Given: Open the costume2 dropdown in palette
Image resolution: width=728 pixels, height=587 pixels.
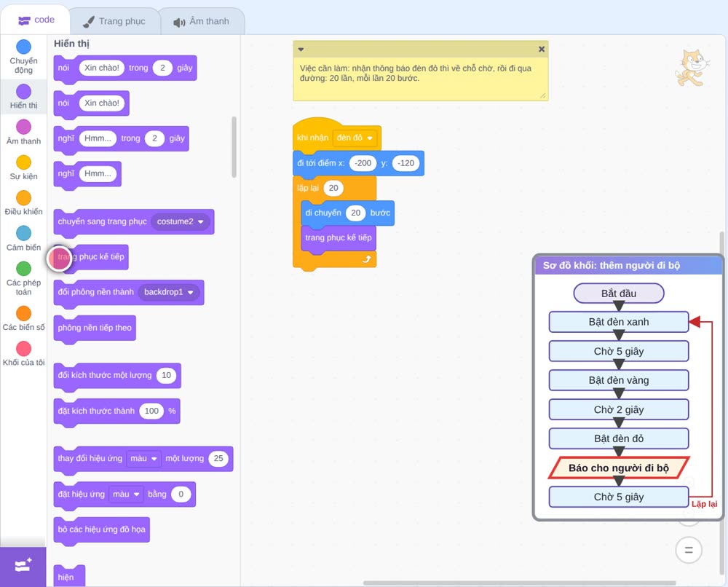Looking at the screenshot, I should (x=180, y=221).
